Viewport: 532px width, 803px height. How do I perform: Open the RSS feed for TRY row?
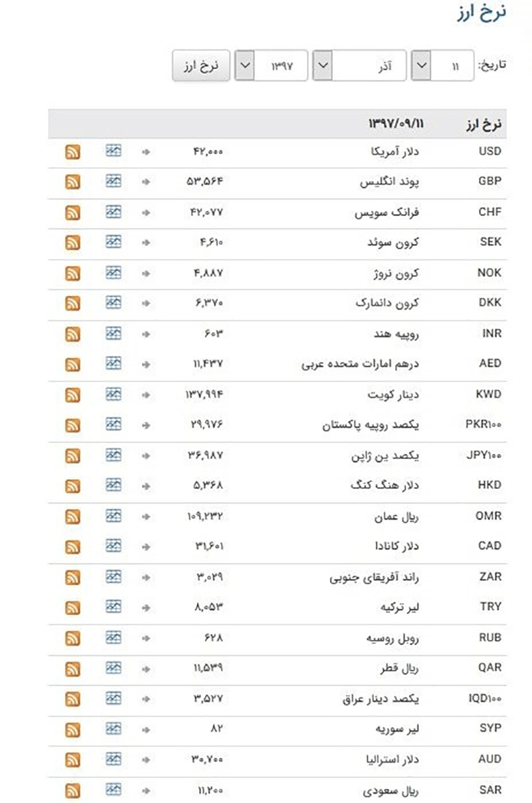72,607
